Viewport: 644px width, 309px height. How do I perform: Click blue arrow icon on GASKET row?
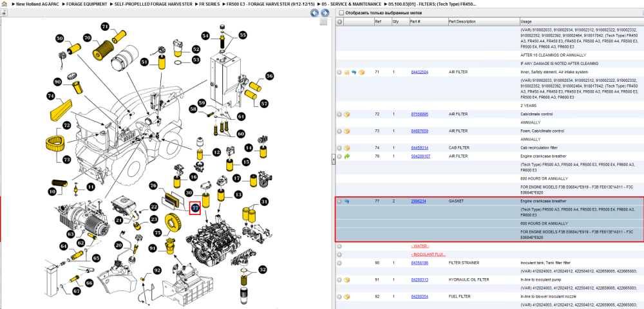click(346, 201)
